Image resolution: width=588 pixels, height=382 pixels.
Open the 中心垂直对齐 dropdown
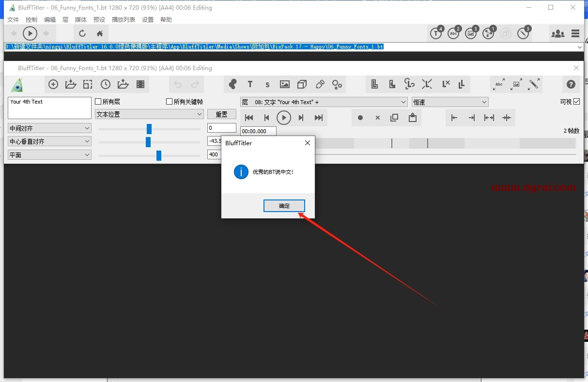(x=49, y=141)
